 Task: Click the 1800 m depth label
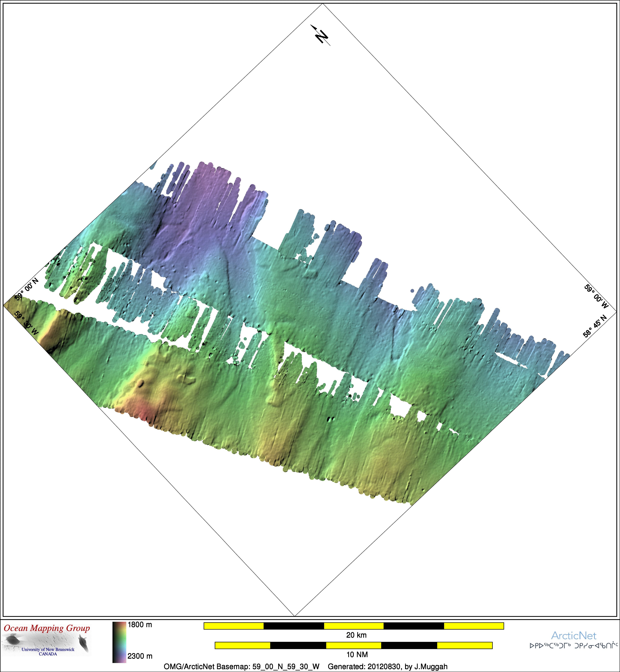tap(140, 625)
